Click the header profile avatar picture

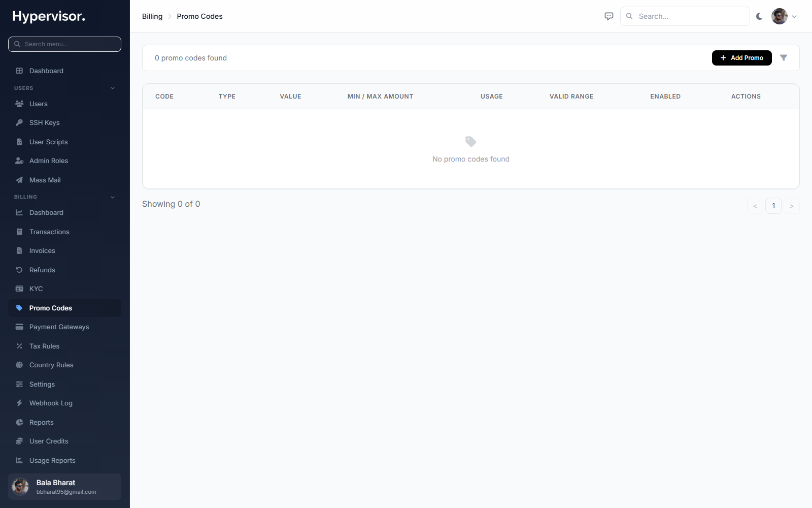780,16
